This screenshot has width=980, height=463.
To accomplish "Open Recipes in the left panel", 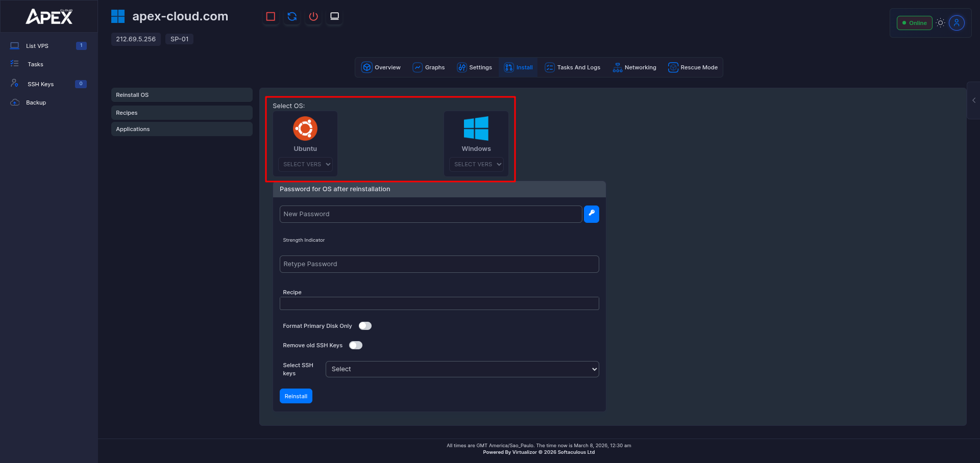I will click(182, 113).
